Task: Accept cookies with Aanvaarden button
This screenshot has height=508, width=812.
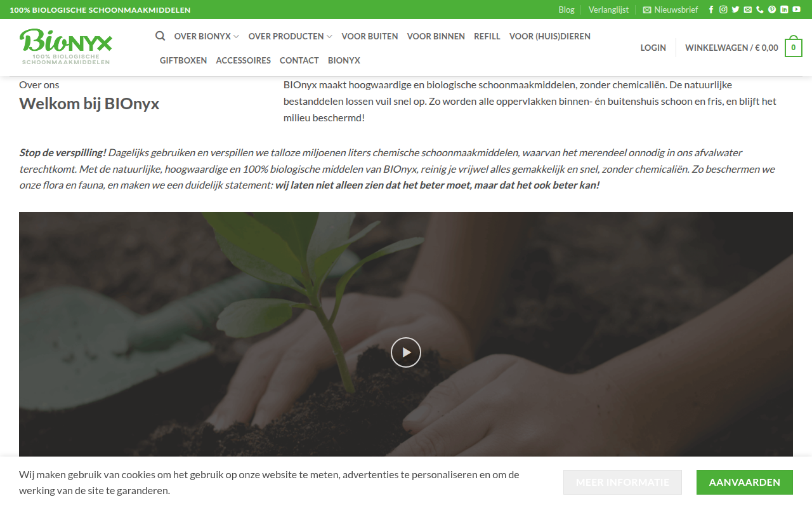Action: (745, 482)
